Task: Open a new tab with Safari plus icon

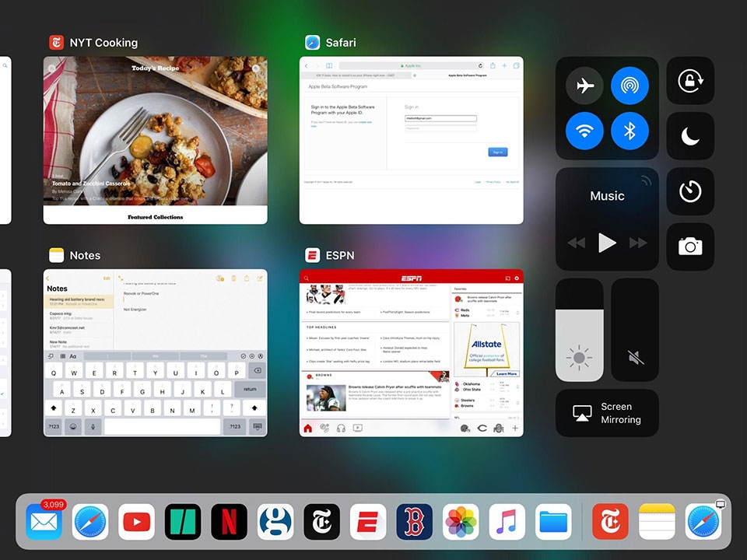Action: click(504, 65)
